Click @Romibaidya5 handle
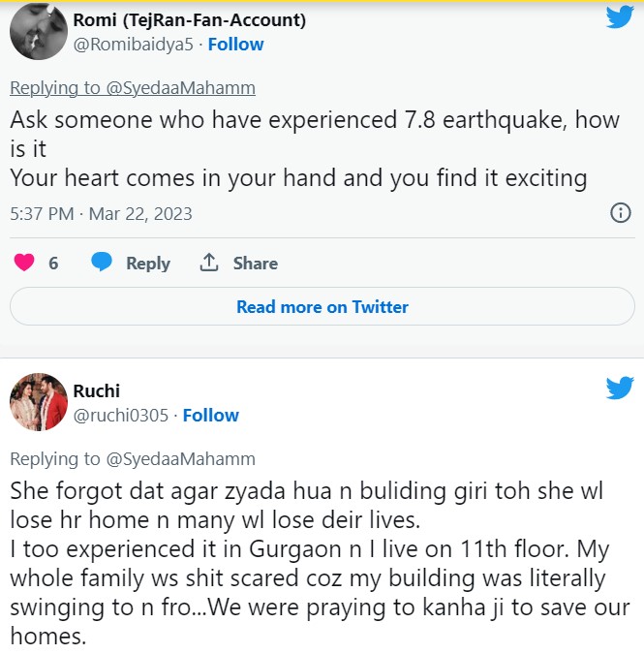Image resolution: width=644 pixels, height=654 pixels. click(x=134, y=45)
